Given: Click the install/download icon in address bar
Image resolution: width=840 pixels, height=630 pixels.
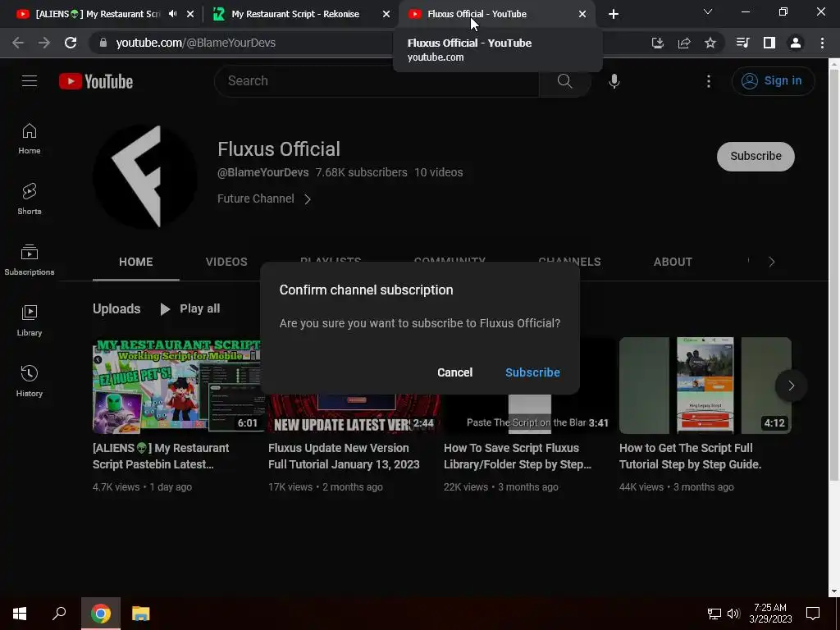Looking at the screenshot, I should (x=657, y=43).
